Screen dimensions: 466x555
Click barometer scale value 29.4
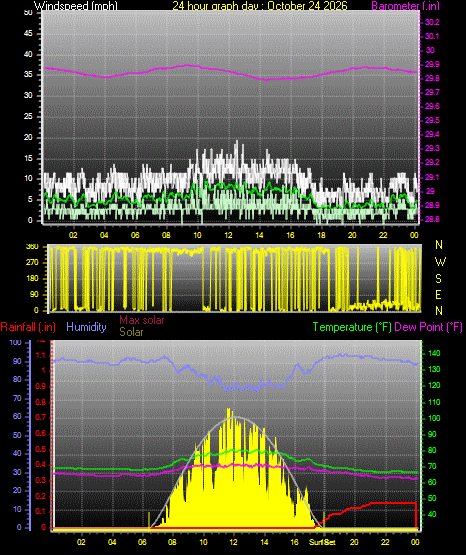pyautogui.click(x=432, y=134)
